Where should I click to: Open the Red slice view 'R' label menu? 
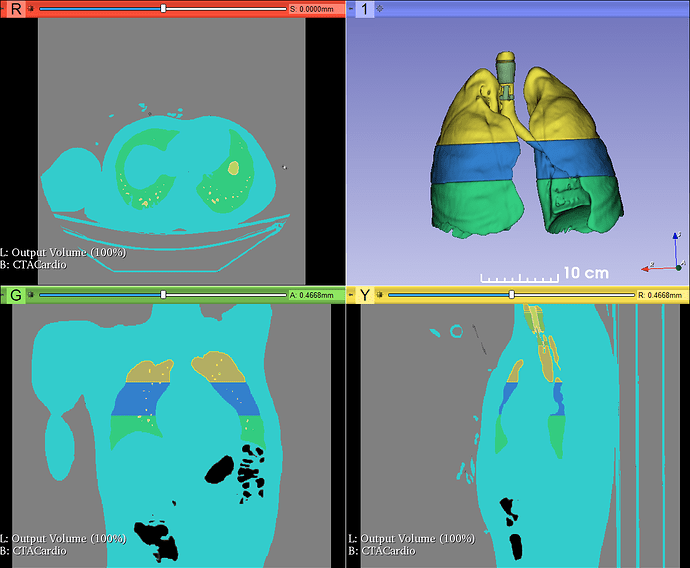16,9
